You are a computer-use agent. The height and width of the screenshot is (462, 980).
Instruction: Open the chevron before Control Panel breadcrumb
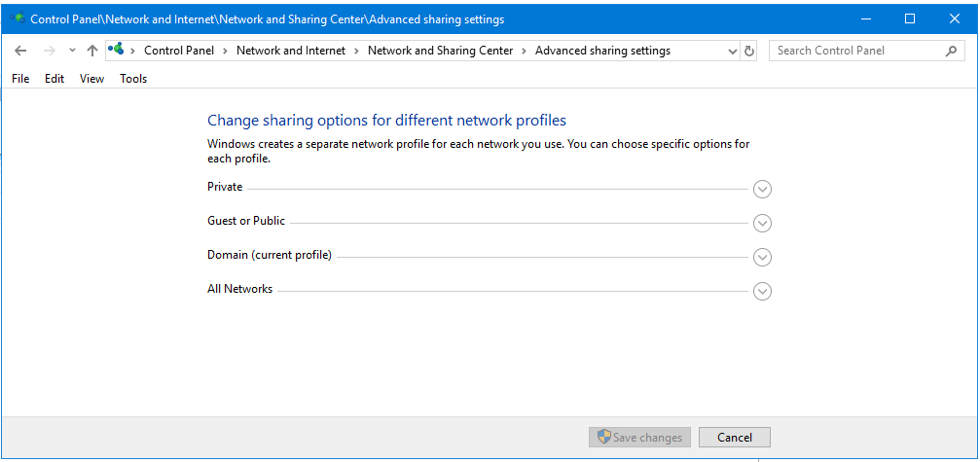(x=133, y=52)
